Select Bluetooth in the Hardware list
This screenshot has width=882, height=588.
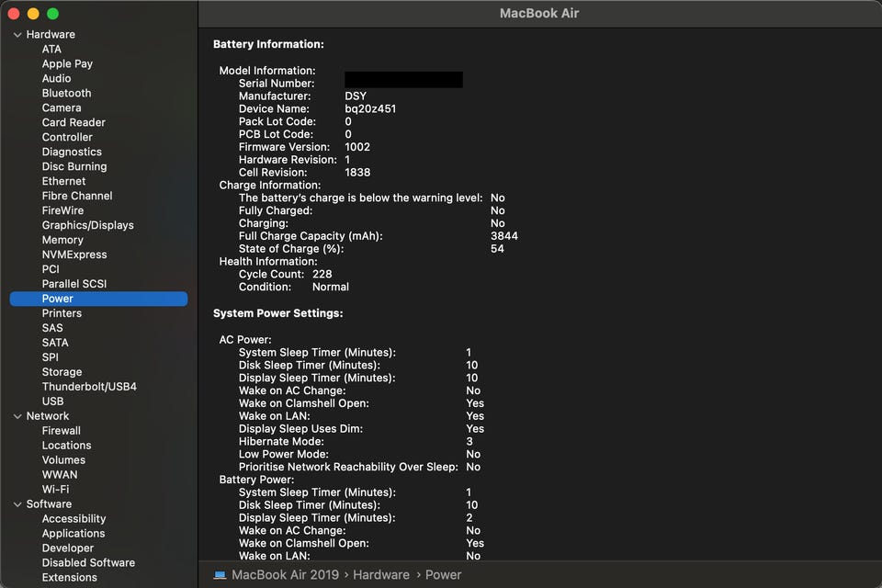[x=66, y=93]
